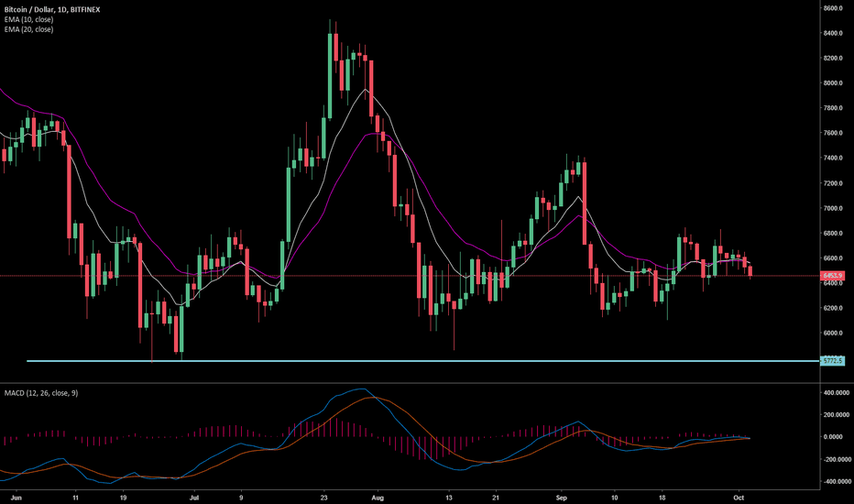Click the 7800.0 price axis label
The width and height of the screenshot is (854, 504).
(833, 108)
